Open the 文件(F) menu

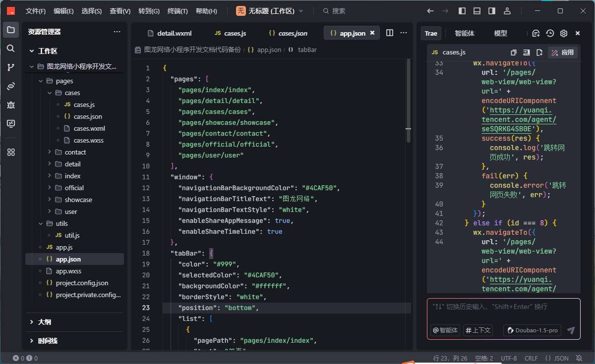(36, 11)
